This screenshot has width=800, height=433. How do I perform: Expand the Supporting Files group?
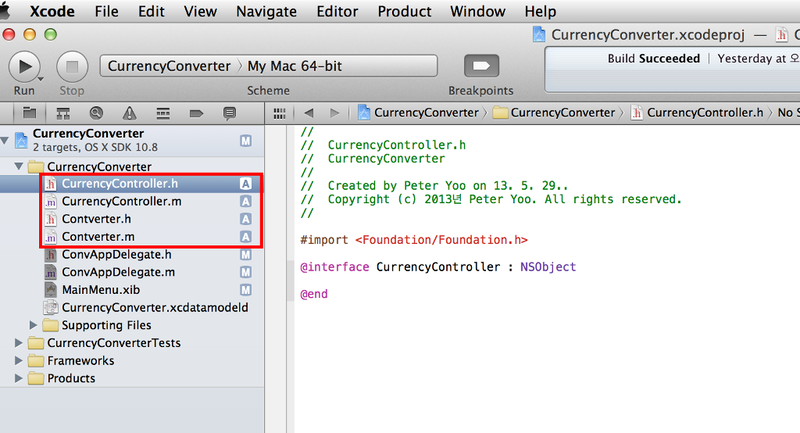coord(36,325)
